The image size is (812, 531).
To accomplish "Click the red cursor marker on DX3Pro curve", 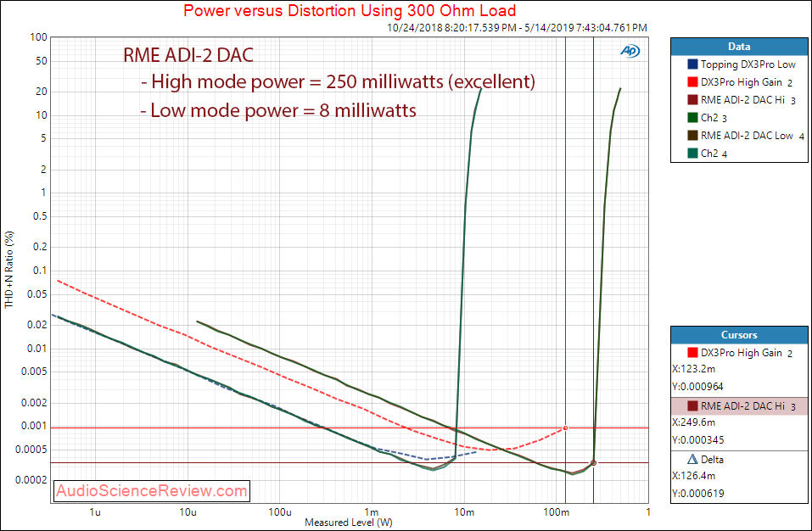I will [x=565, y=428].
